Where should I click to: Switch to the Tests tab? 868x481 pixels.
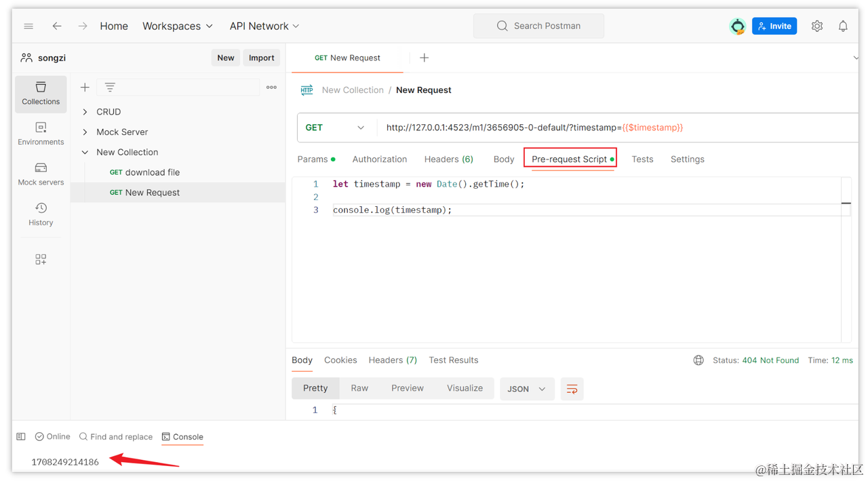click(x=642, y=159)
